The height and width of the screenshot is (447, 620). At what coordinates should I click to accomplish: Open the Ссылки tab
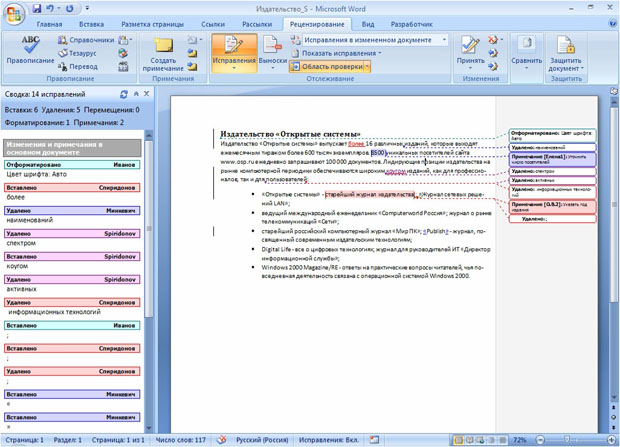coord(213,24)
